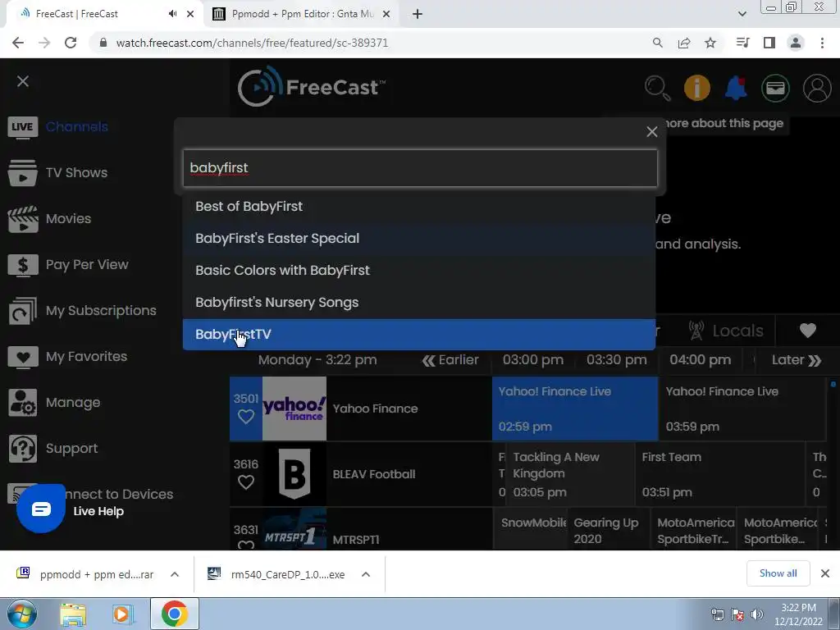This screenshot has height=630, width=840.
Task: Click the babyfirst search input field
Action: point(420,168)
